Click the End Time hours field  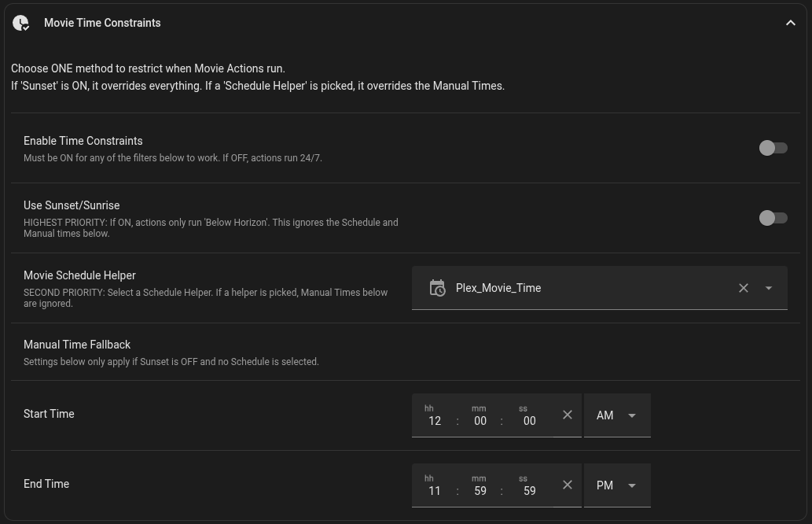coord(435,490)
